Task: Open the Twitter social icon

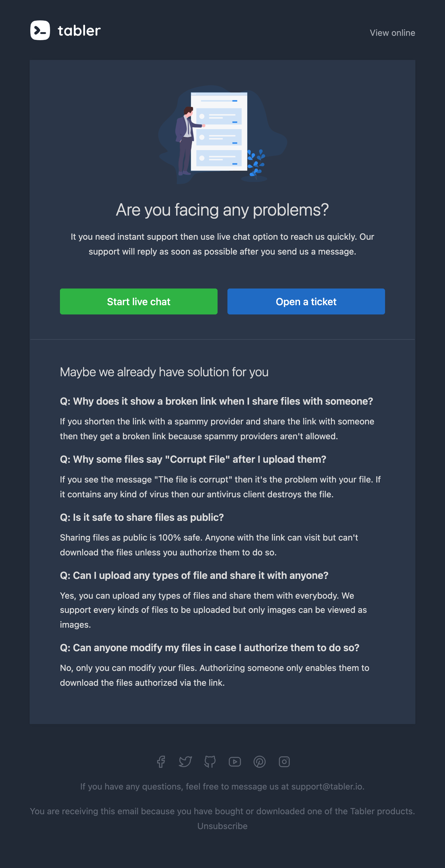Action: pyautogui.click(x=185, y=761)
